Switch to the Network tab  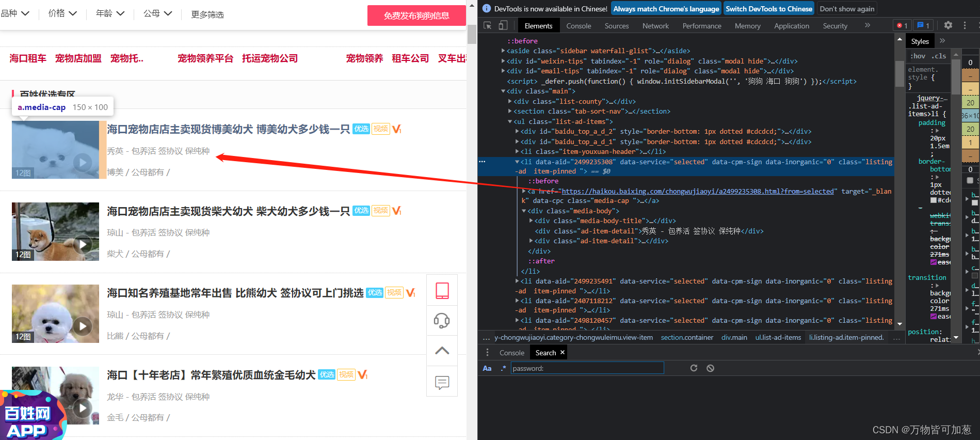click(x=655, y=26)
